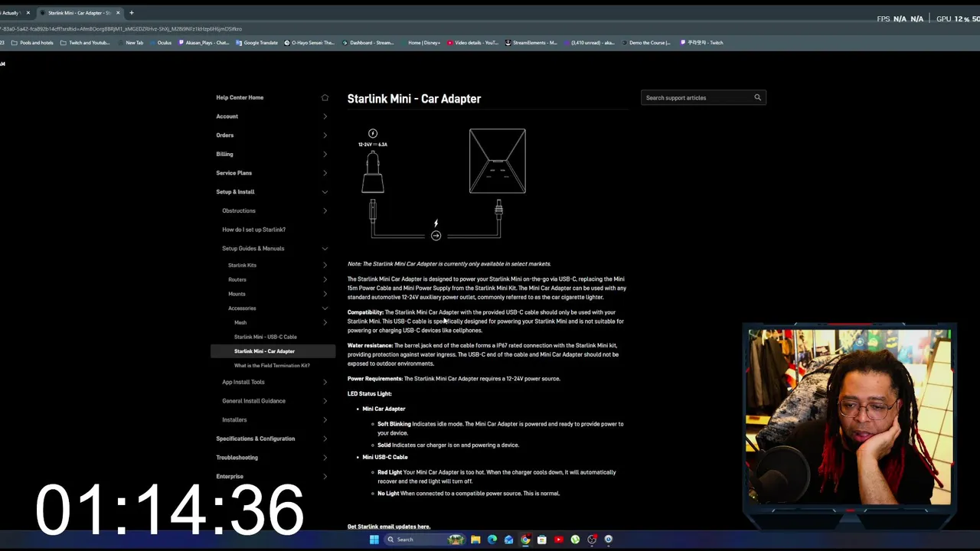Click the Help Center home icon
The width and height of the screenshot is (980, 551).
[325, 97]
